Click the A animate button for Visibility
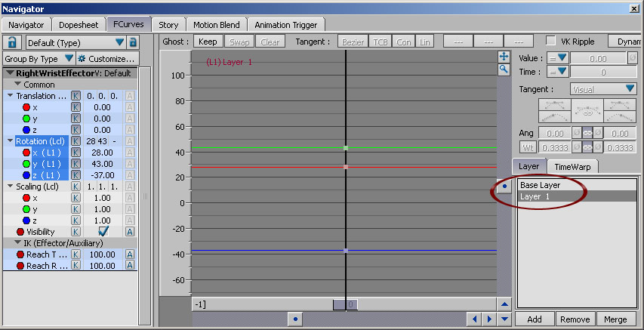 point(130,232)
